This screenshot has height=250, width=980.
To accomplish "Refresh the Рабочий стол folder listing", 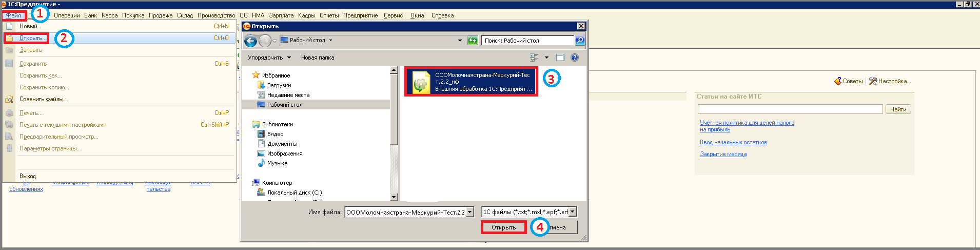I will (473, 41).
